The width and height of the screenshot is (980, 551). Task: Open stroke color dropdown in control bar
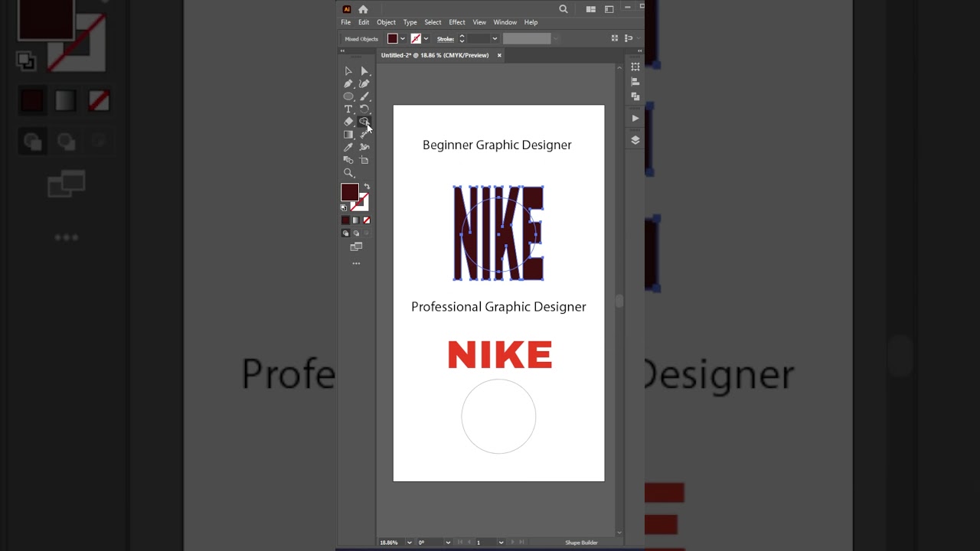pos(426,39)
